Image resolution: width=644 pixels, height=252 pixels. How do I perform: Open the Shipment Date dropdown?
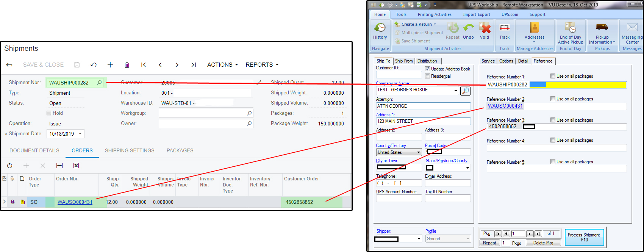point(80,134)
